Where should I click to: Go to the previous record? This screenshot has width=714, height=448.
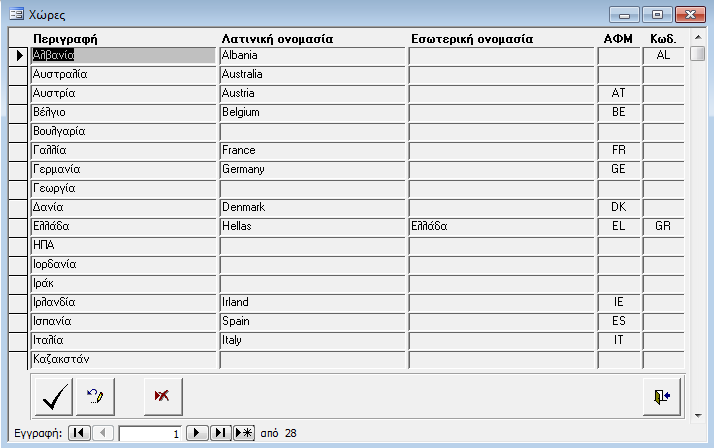pyautogui.click(x=103, y=433)
